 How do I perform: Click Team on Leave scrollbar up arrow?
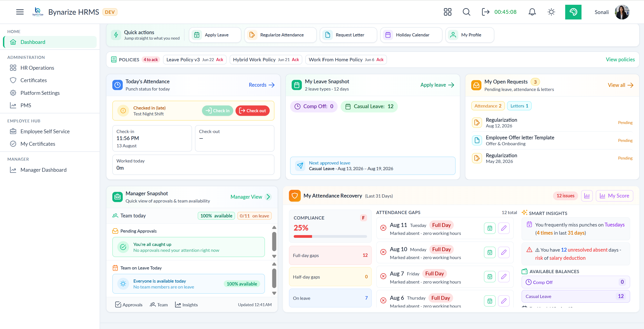click(x=274, y=264)
